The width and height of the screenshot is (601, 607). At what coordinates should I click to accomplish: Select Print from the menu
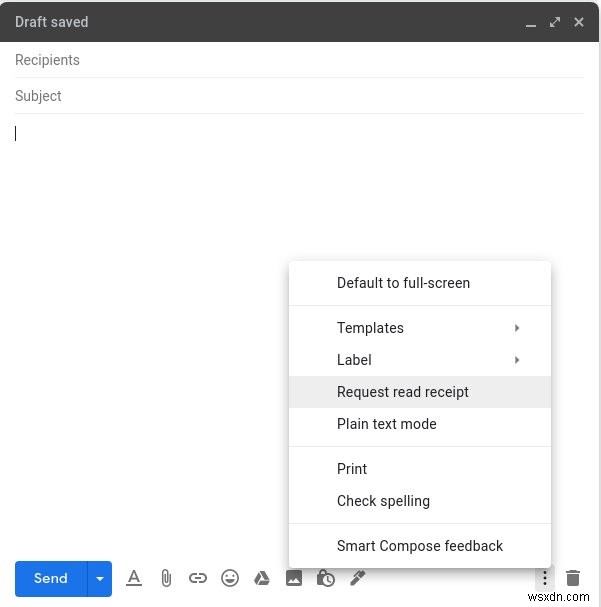[420, 469]
